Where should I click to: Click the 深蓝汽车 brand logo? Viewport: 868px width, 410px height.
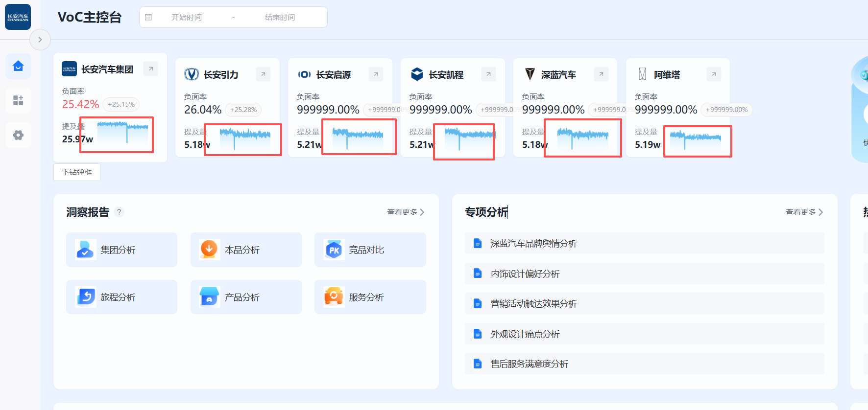tap(530, 74)
